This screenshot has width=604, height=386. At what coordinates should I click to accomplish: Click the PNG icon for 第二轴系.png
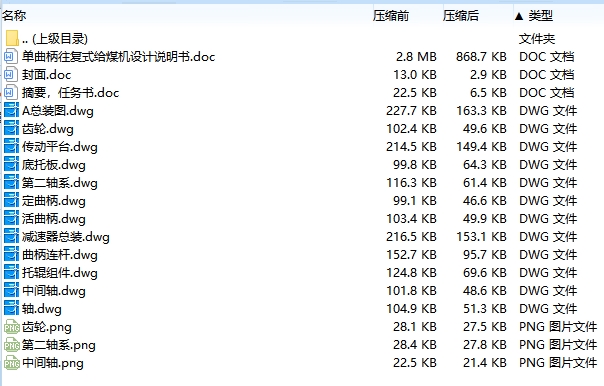pyautogui.click(x=12, y=345)
